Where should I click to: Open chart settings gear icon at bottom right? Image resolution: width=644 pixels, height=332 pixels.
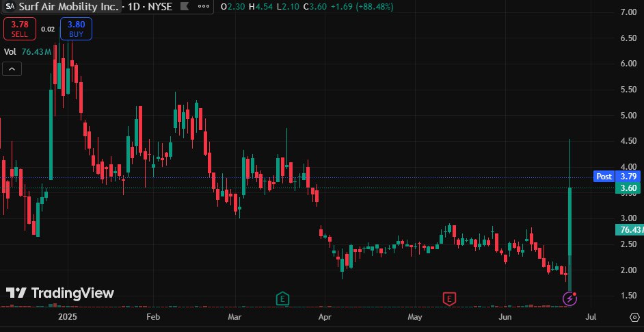(634, 317)
